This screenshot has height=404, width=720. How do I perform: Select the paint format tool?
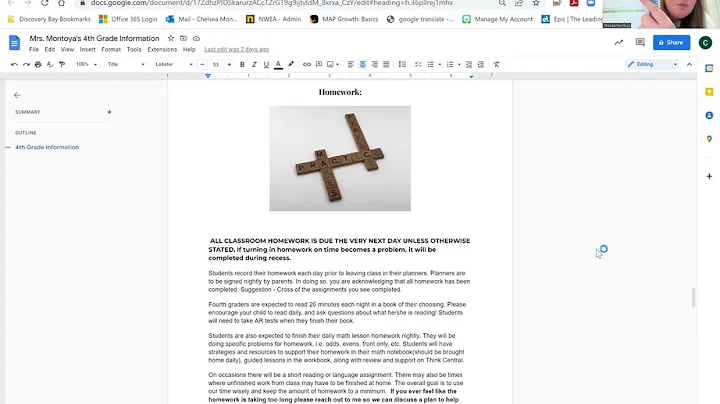pyautogui.click(x=62, y=64)
